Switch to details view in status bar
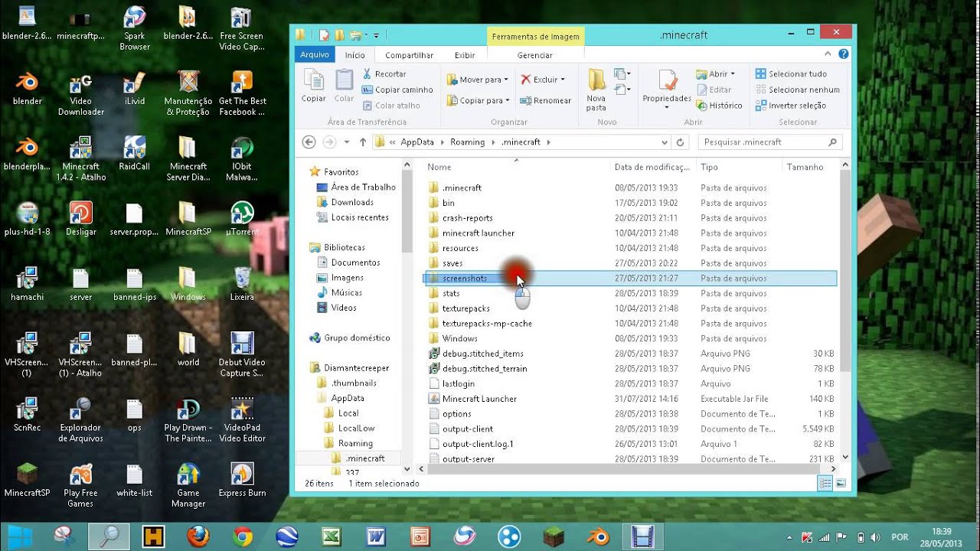Viewport: 980px width, 551px height. pyautogui.click(x=825, y=484)
